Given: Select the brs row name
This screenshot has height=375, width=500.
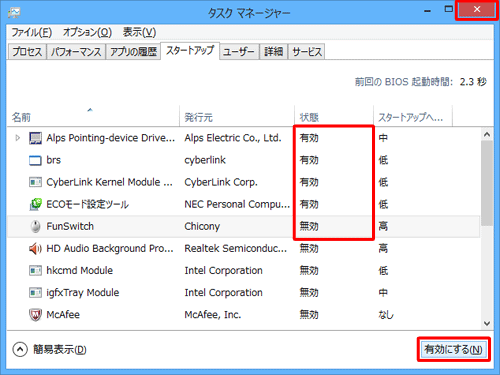Looking at the screenshot, I should [x=54, y=160].
